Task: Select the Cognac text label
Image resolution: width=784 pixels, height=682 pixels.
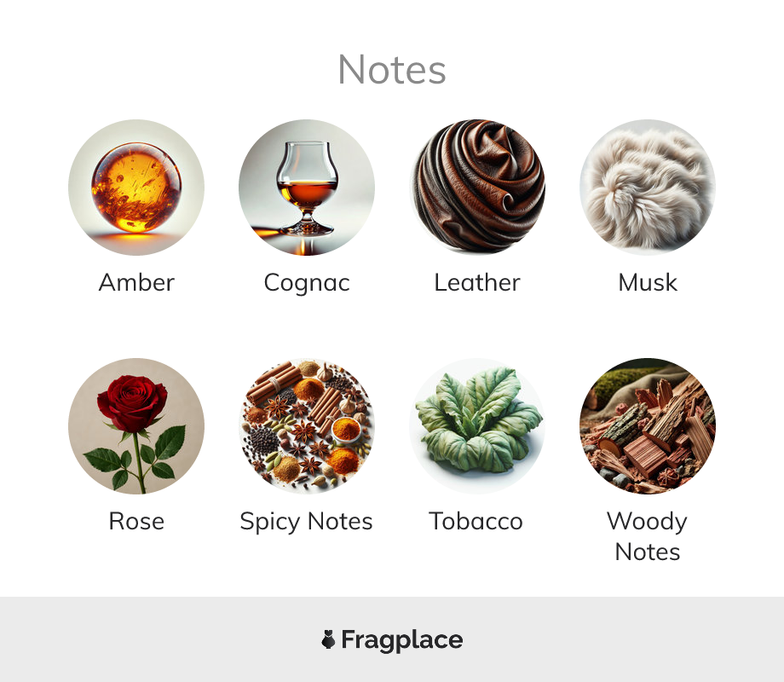Action: tap(307, 283)
